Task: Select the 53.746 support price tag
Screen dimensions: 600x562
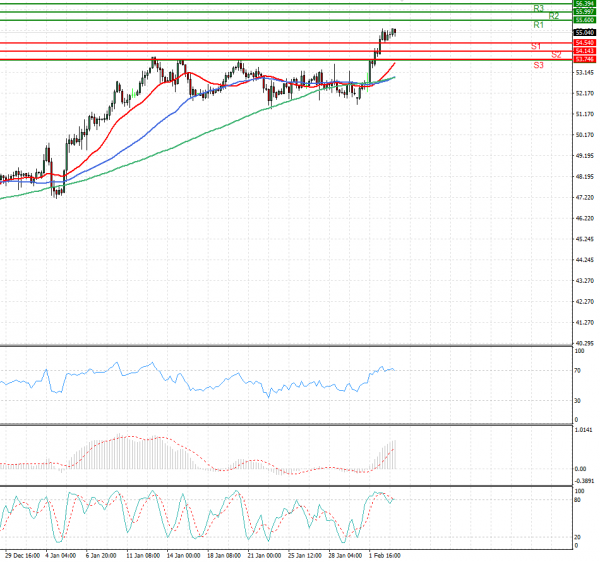Action: (x=584, y=59)
